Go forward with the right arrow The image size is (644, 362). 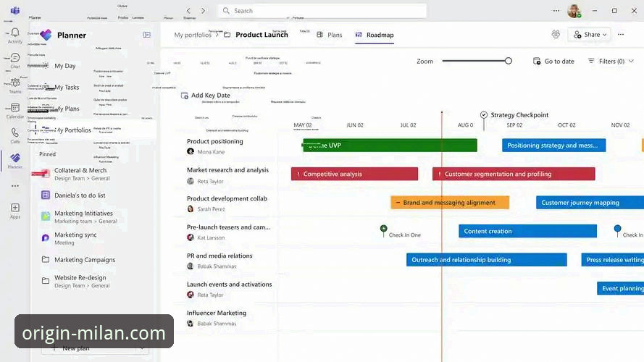(203, 11)
